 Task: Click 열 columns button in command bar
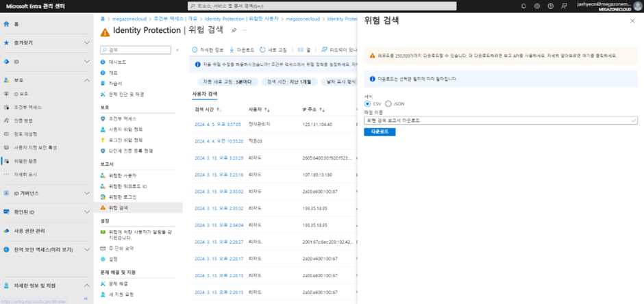pos(304,50)
